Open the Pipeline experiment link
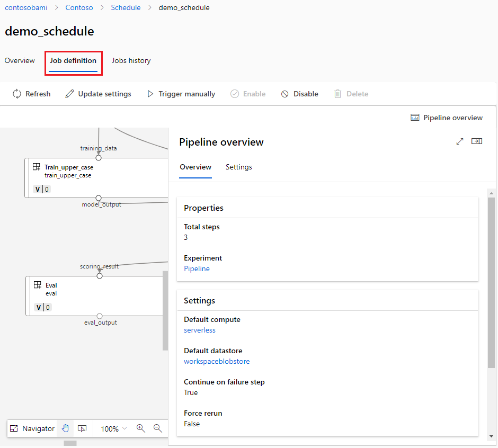Screen dimensions: 498x448 (197, 268)
